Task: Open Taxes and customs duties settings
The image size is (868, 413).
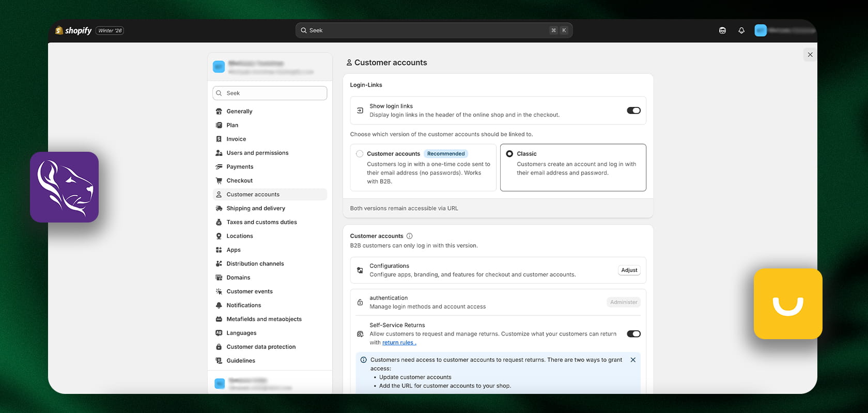Action: [x=261, y=223]
